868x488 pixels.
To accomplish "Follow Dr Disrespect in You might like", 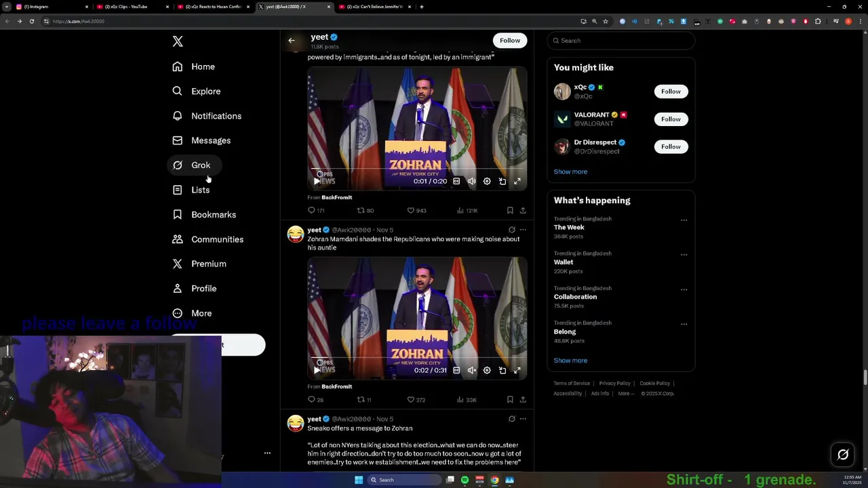I will [x=671, y=146].
